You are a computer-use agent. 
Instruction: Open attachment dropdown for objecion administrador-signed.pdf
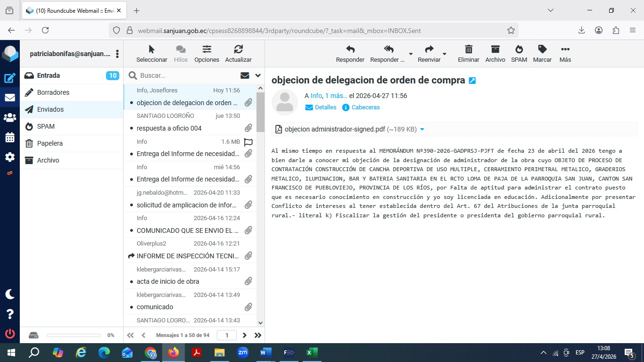422,129
